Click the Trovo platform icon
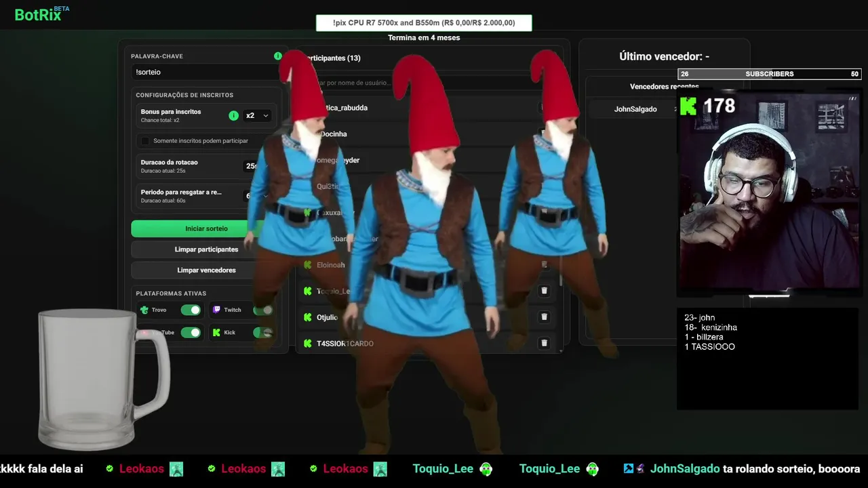This screenshot has width=868, height=488. [144, 310]
